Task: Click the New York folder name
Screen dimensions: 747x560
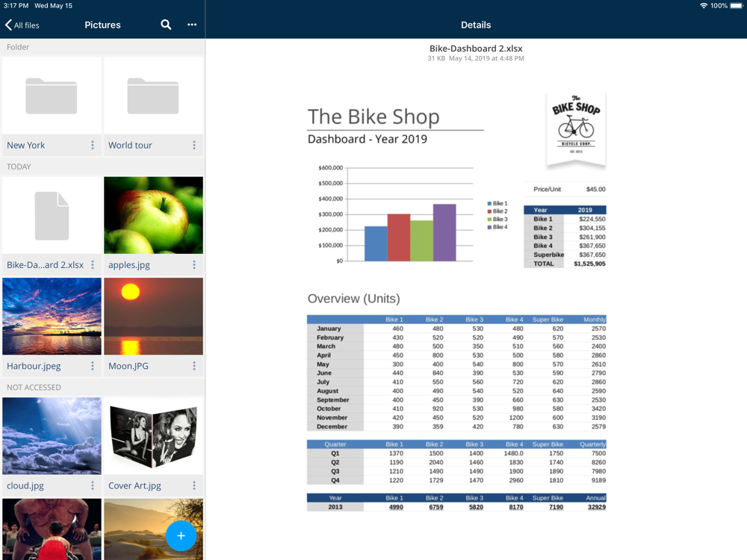Action: click(x=25, y=146)
